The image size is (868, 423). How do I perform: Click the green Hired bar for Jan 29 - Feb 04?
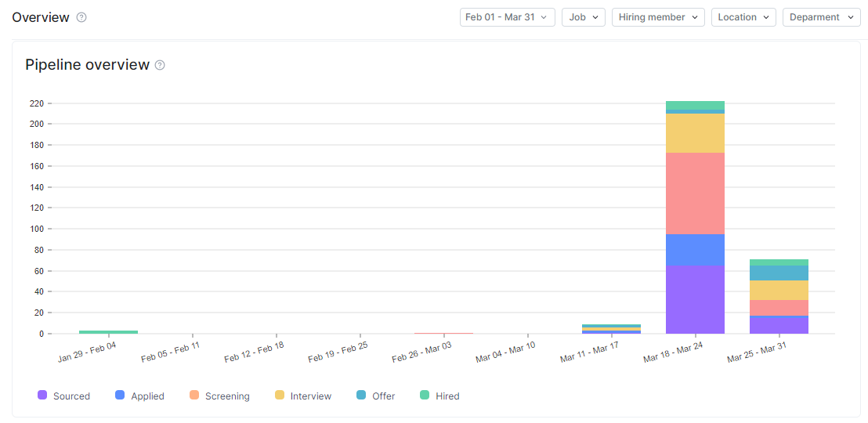pos(108,331)
